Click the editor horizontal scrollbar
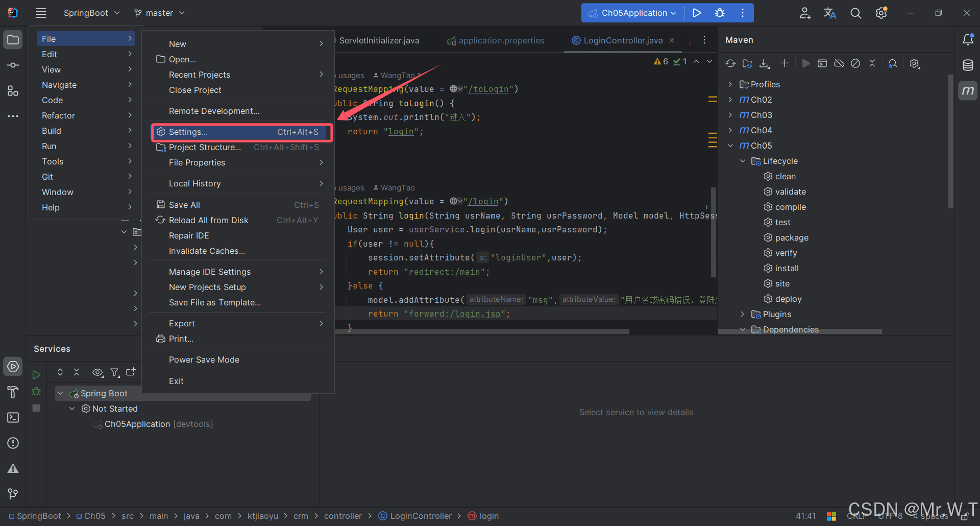 click(482, 331)
